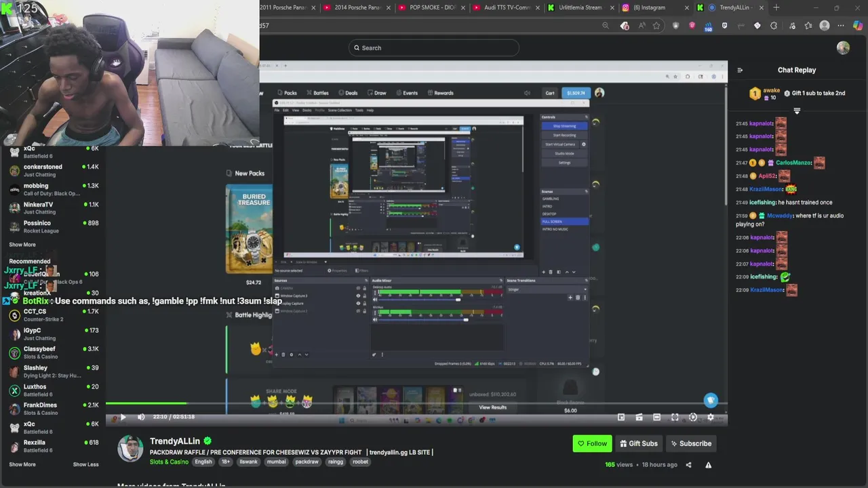Click CarlosManzo username in chat
Image resolution: width=868 pixels, height=488 pixels.
[x=793, y=163]
